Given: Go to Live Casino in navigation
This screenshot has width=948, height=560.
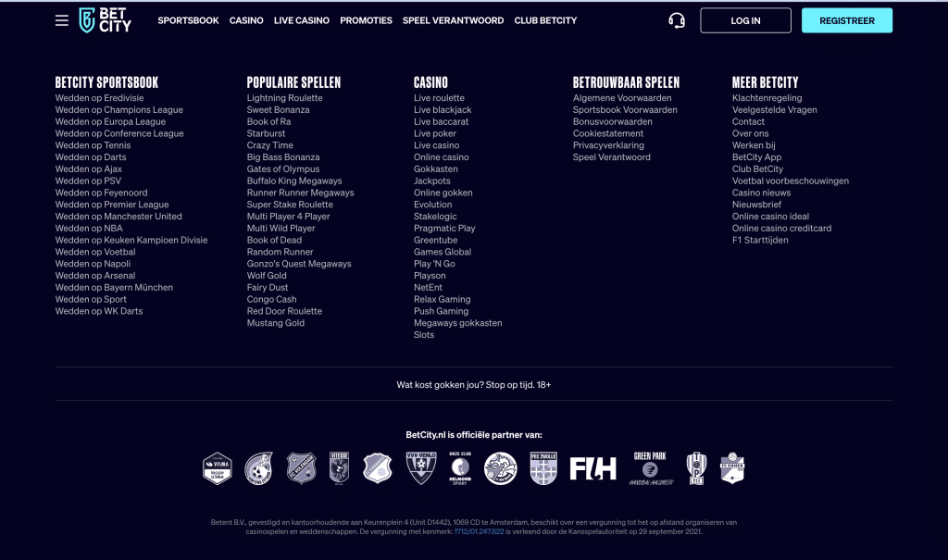Looking at the screenshot, I should tap(302, 20).
